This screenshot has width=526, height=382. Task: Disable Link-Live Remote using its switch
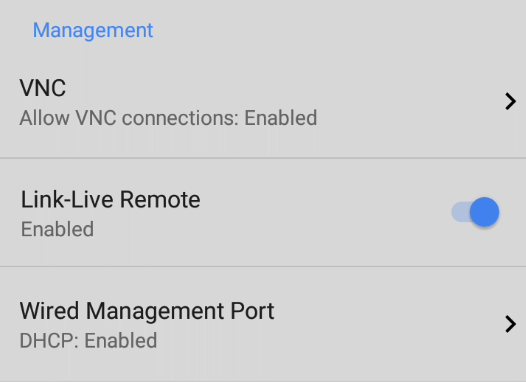[475, 212]
